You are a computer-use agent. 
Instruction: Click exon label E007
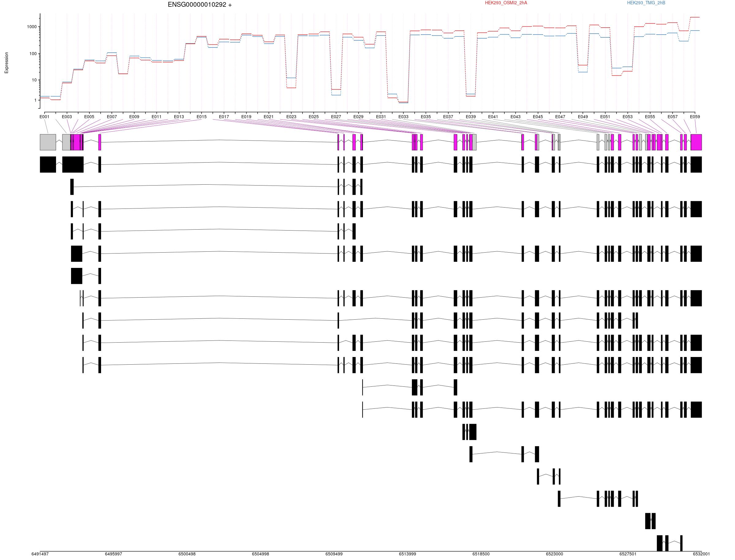coord(112,117)
